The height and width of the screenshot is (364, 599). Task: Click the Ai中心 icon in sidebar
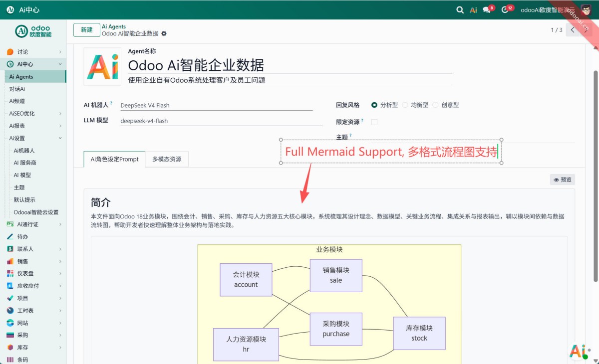(x=10, y=64)
